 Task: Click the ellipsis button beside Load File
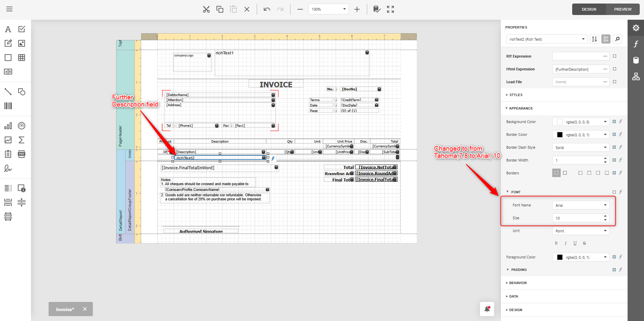coord(605,81)
